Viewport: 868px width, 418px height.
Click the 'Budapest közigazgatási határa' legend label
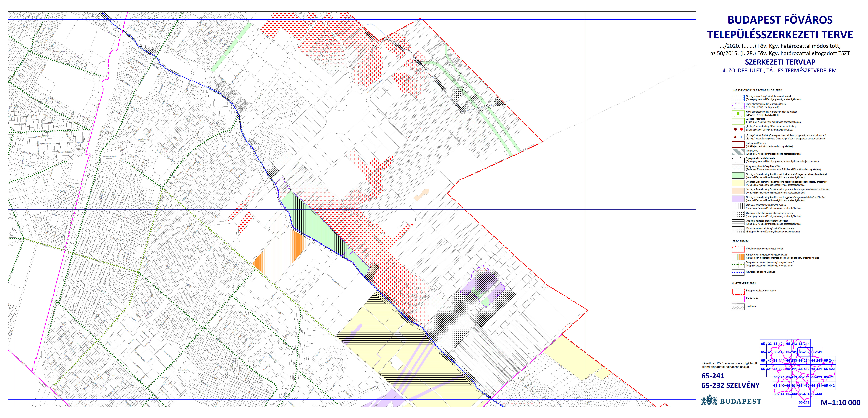(x=761, y=291)
